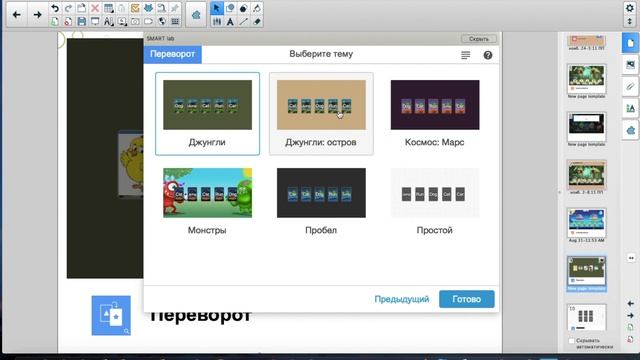The width and height of the screenshot is (640, 360).
Task: Open the text measurement tools dropdown
Action: click(x=108, y=21)
